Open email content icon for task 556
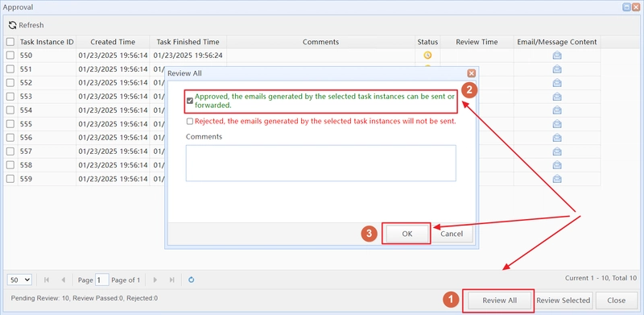 (x=557, y=137)
